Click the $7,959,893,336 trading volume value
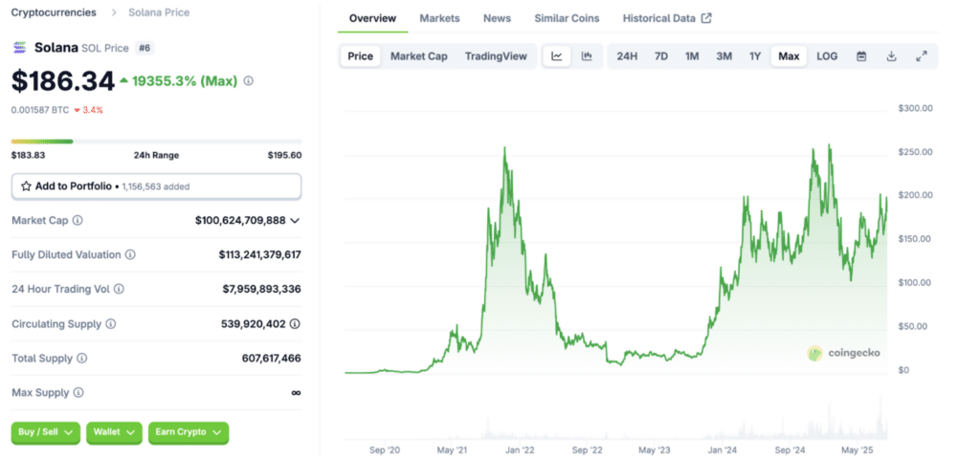The height and width of the screenshot is (460, 980). [262, 289]
